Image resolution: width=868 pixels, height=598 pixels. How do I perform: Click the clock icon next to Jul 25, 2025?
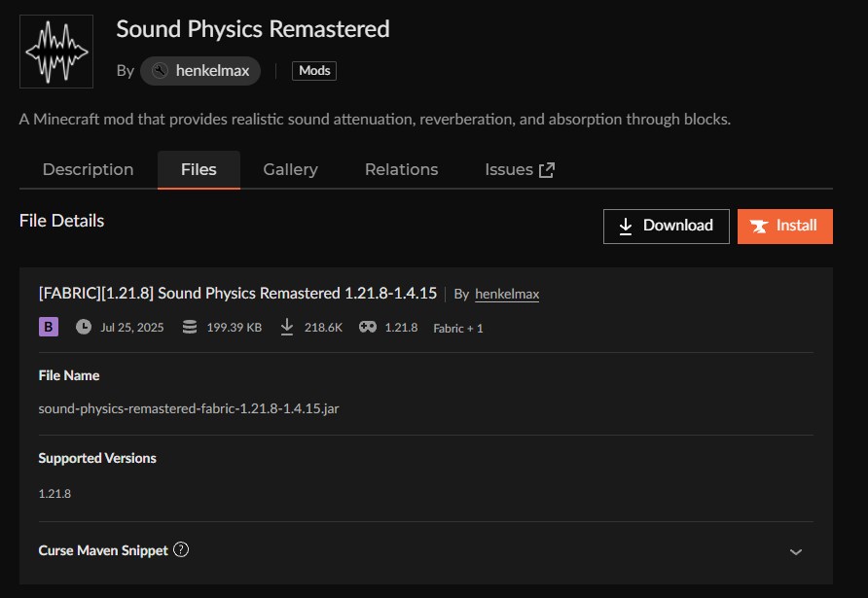coord(84,328)
